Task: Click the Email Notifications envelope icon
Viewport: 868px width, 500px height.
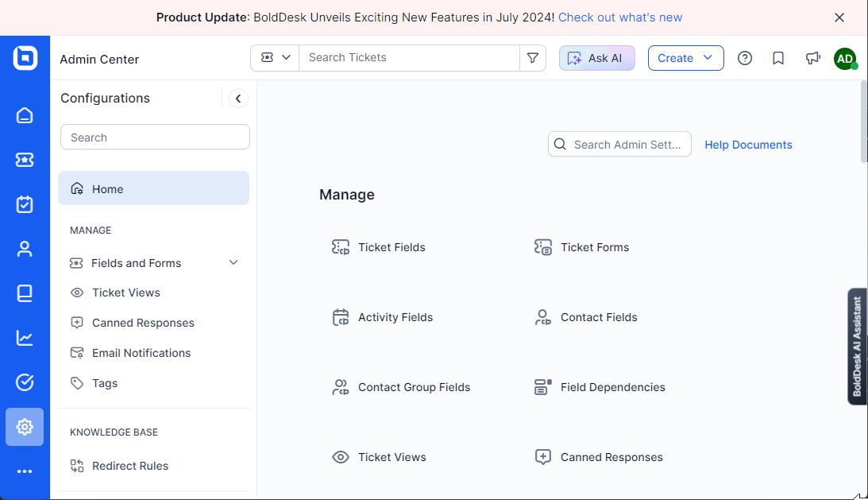Action: [x=77, y=353]
